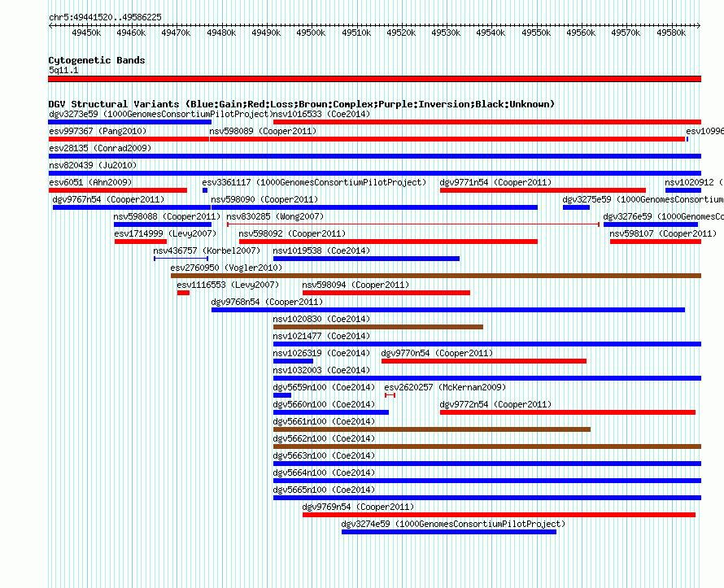Select nsv820439 (Ju2010) variant label

point(93,165)
